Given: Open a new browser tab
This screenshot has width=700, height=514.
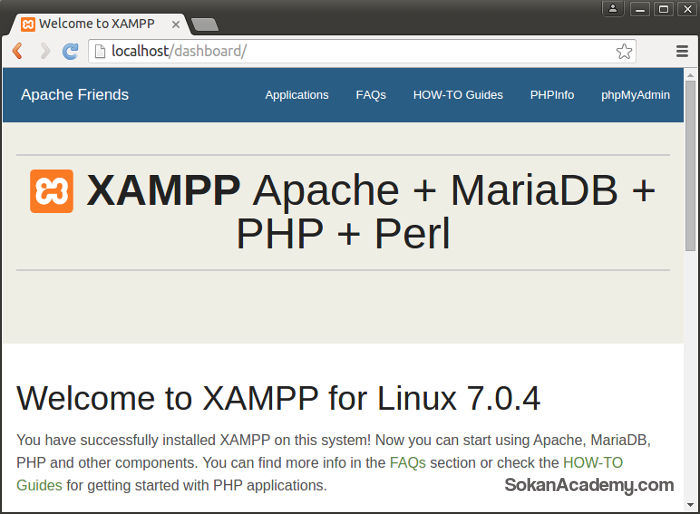Looking at the screenshot, I should coord(205,25).
